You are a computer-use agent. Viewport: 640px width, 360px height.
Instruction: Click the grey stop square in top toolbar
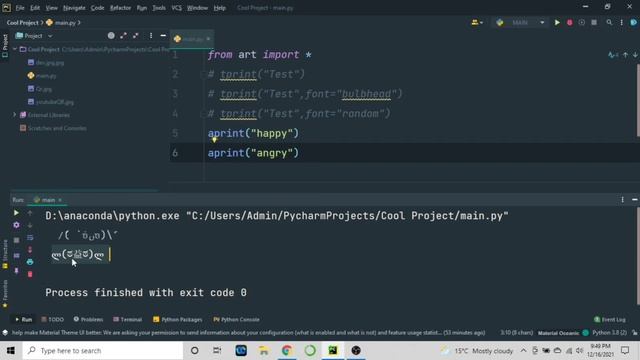(594, 23)
